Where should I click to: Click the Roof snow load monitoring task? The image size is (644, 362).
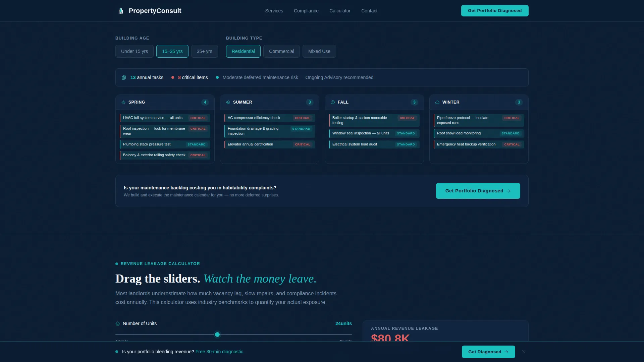479,133
